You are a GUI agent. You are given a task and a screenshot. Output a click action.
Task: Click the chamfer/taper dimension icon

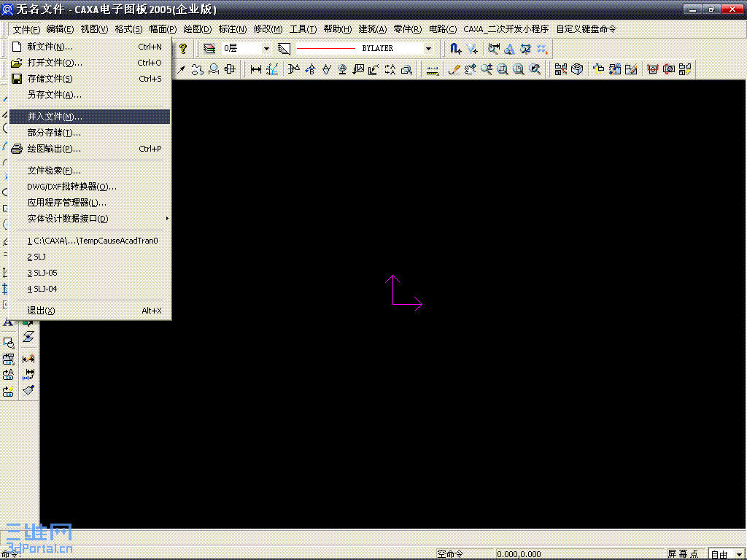[293, 69]
